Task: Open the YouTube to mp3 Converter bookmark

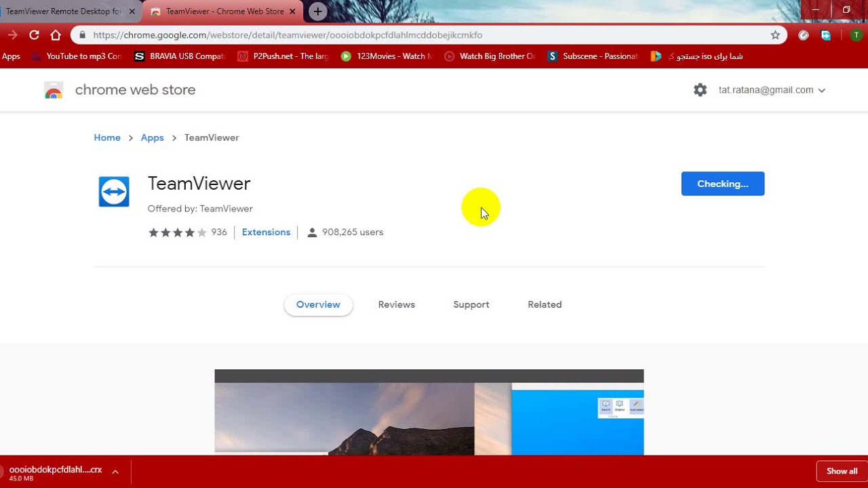Action: (x=76, y=56)
